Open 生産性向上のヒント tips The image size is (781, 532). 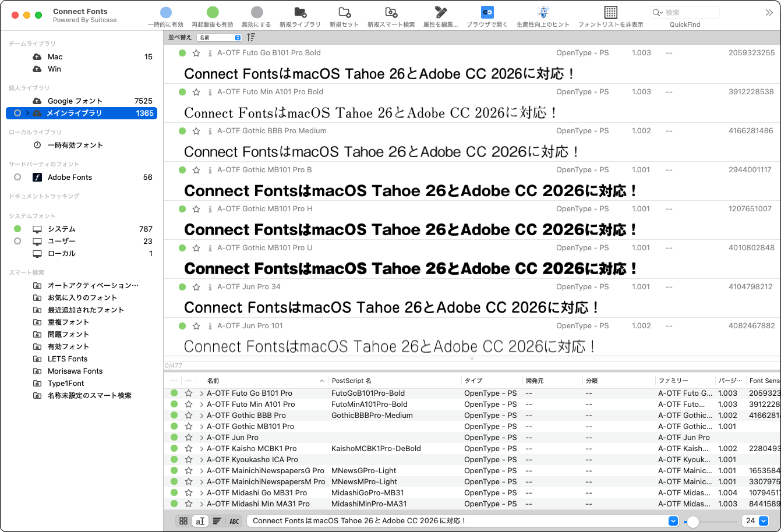tap(543, 12)
